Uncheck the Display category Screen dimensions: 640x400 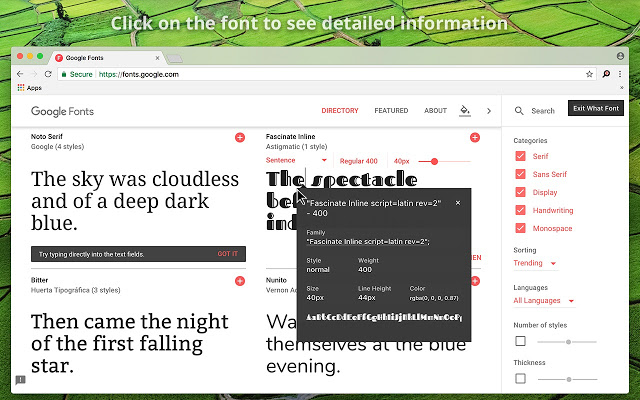[520, 192]
